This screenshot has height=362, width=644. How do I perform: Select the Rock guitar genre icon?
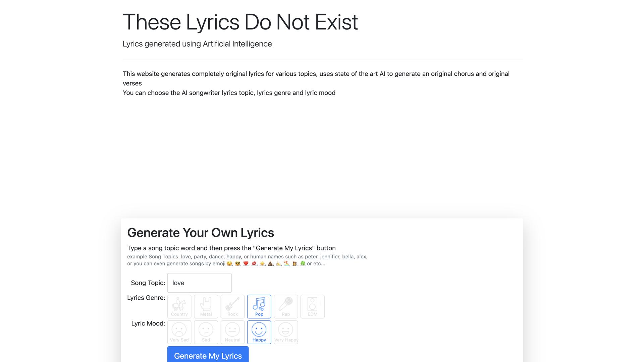(232, 306)
